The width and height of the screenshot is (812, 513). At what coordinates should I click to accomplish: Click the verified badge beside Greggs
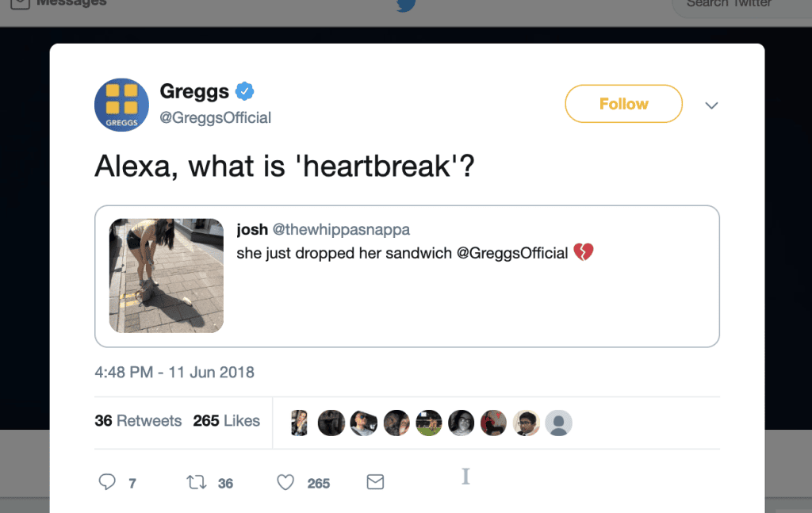[245, 91]
